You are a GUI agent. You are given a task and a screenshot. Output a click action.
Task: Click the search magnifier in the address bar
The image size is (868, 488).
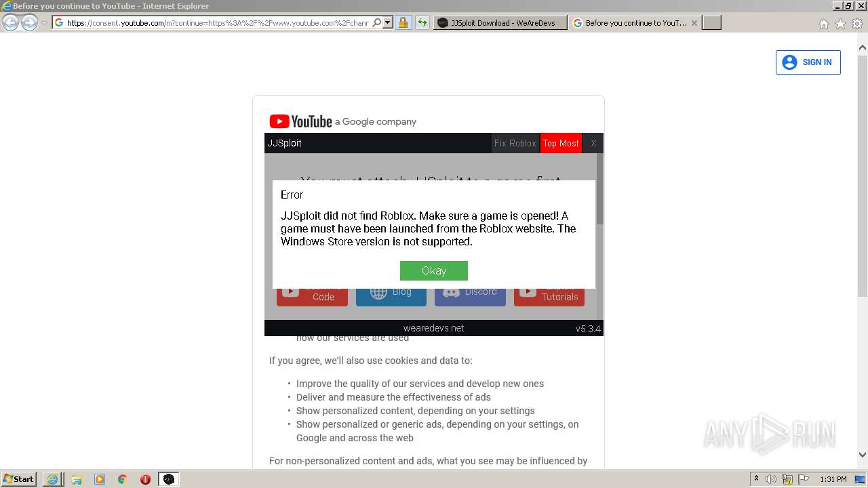point(377,22)
